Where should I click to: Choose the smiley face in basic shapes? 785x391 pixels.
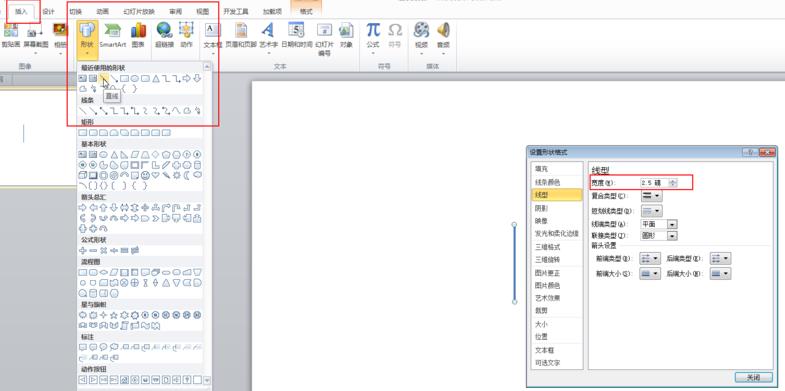(145, 175)
